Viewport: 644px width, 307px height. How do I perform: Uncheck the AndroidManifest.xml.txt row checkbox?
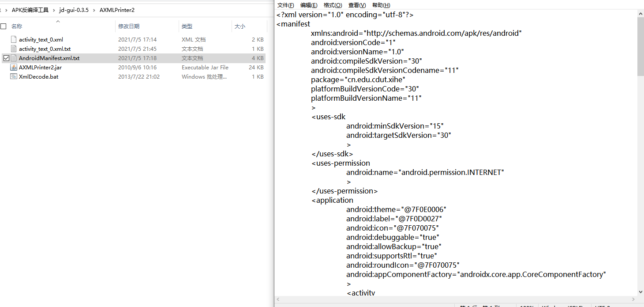click(x=6, y=58)
